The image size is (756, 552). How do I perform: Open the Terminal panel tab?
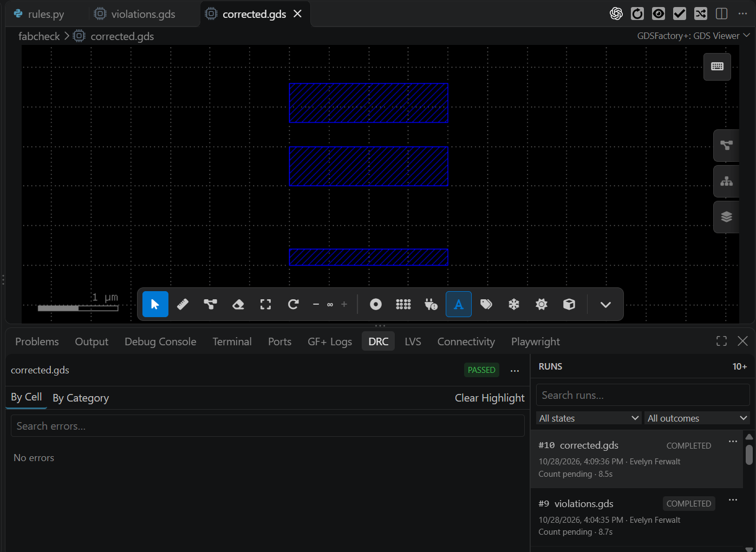coord(232,341)
